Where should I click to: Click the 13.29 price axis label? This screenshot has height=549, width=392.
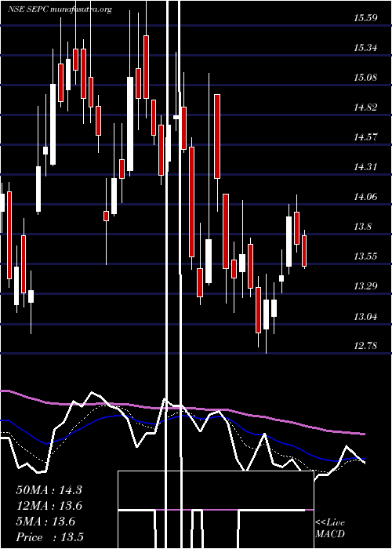(x=365, y=286)
